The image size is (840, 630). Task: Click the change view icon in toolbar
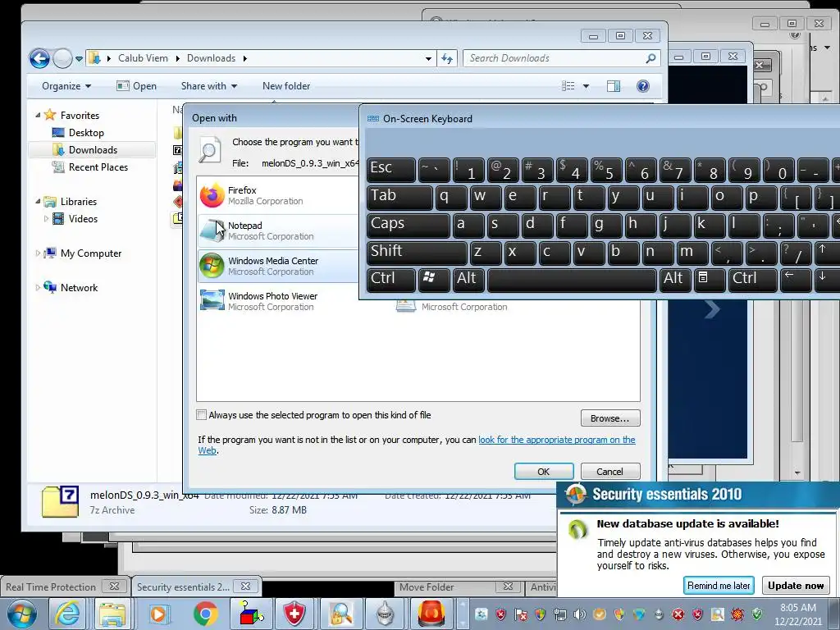(568, 86)
